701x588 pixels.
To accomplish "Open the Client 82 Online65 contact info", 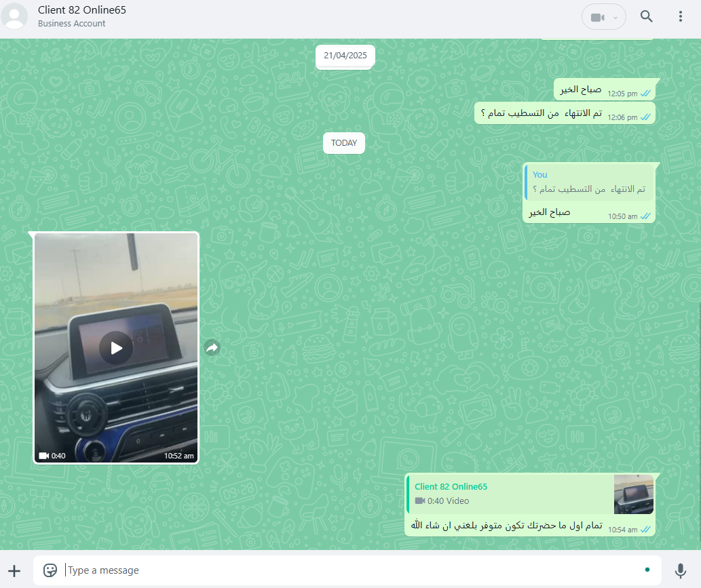I will point(82,9).
